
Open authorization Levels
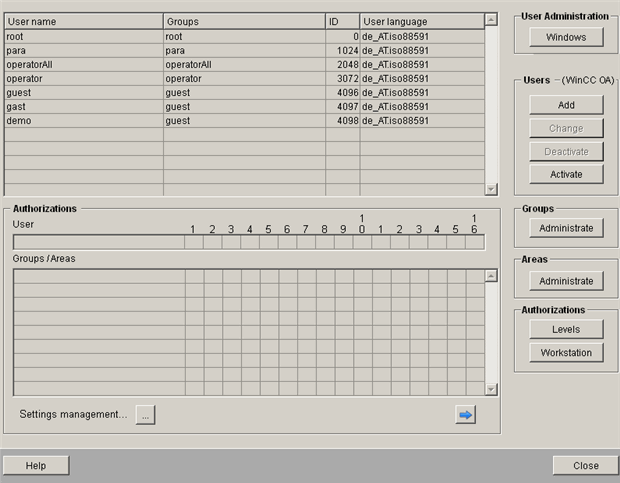[566, 329]
